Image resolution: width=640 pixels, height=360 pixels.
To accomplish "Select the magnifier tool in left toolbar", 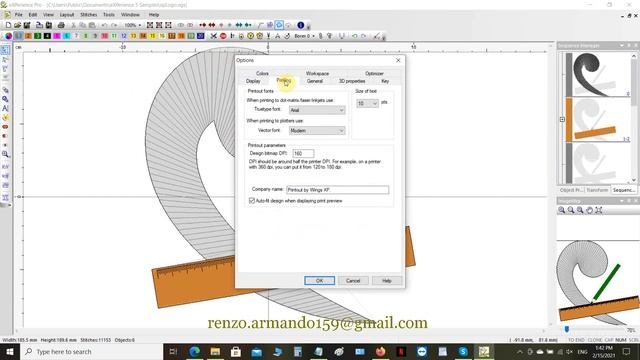I will coord(5,154).
